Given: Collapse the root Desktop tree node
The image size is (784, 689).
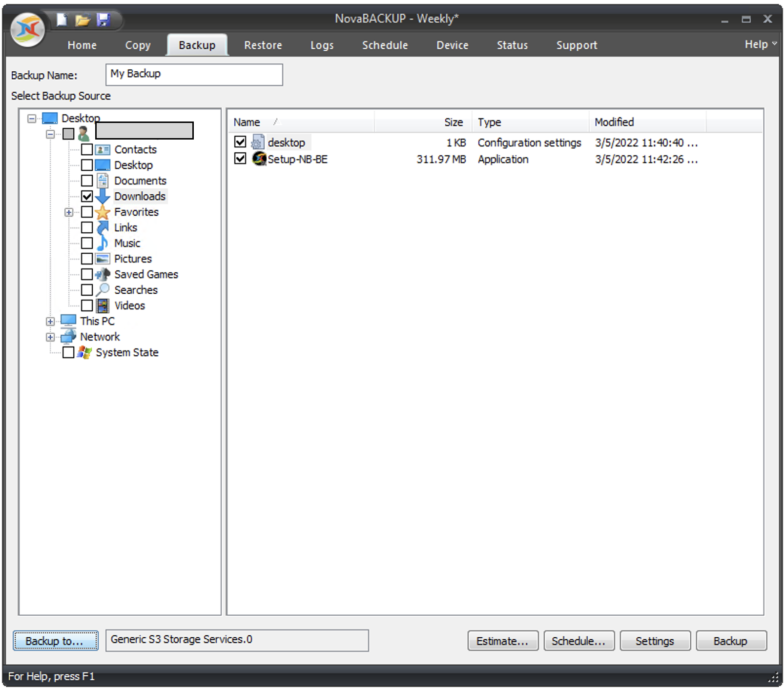Looking at the screenshot, I should click(32, 118).
